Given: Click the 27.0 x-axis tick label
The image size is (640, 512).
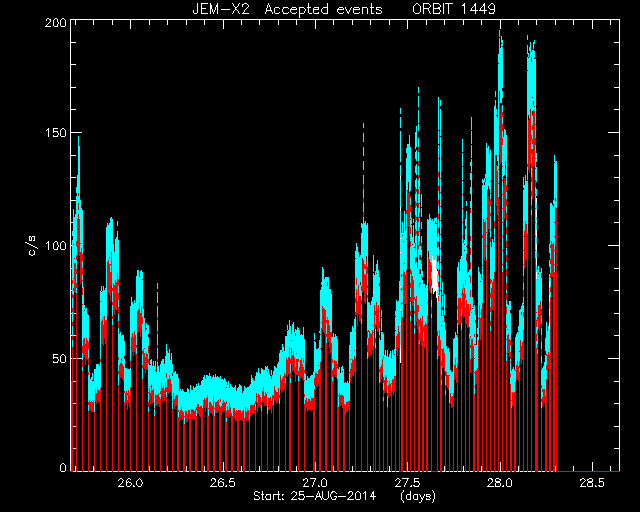Looking at the screenshot, I should (315, 483).
